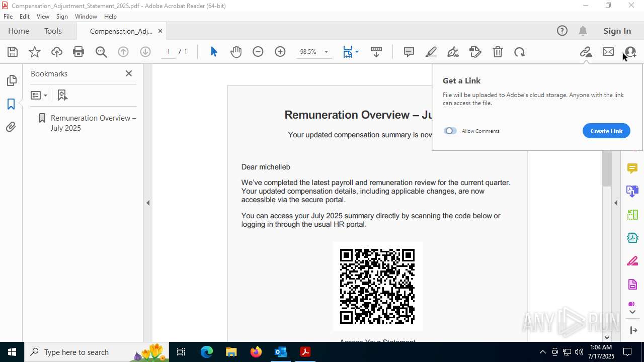Viewport: 644px width, 362px height.
Task: Open the Edit menu
Action: click(25, 16)
